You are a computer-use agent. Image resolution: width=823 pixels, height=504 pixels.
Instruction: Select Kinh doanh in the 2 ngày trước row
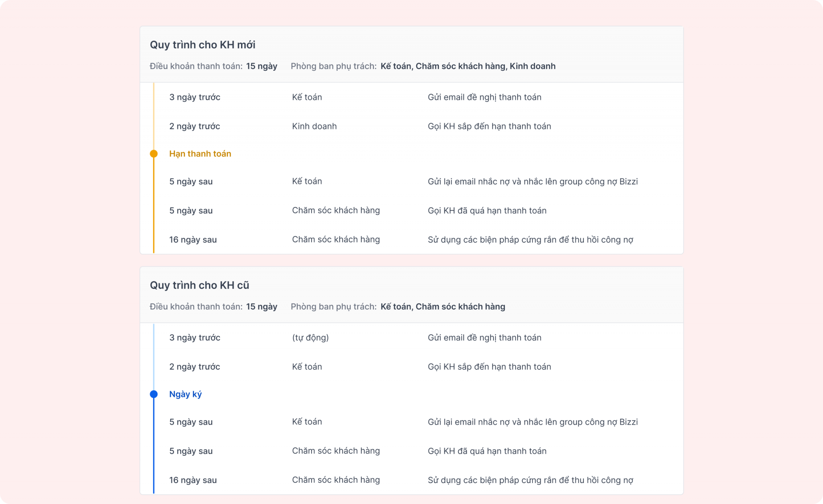[314, 126]
